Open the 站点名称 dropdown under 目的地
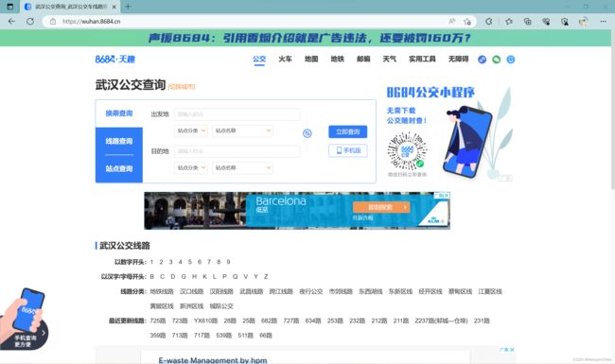 coord(242,167)
